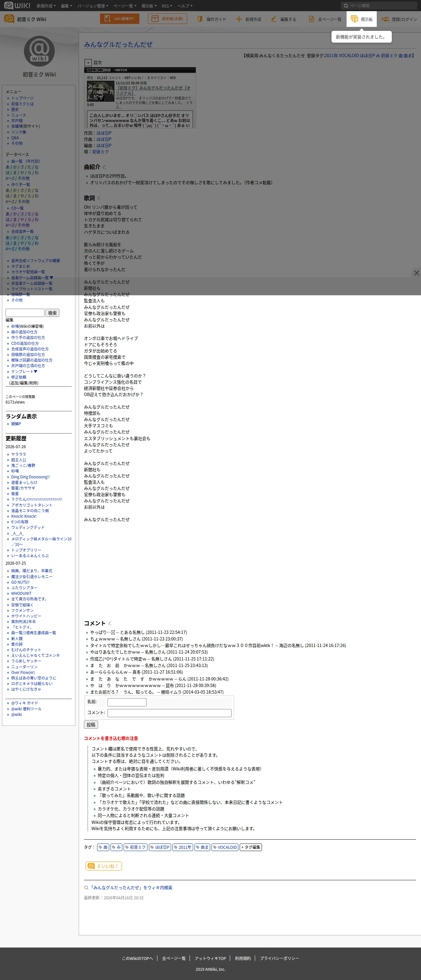This screenshot has height=980, width=421.
Task: Open the 目安箱(β版) suggestion box
Action: point(167,19)
